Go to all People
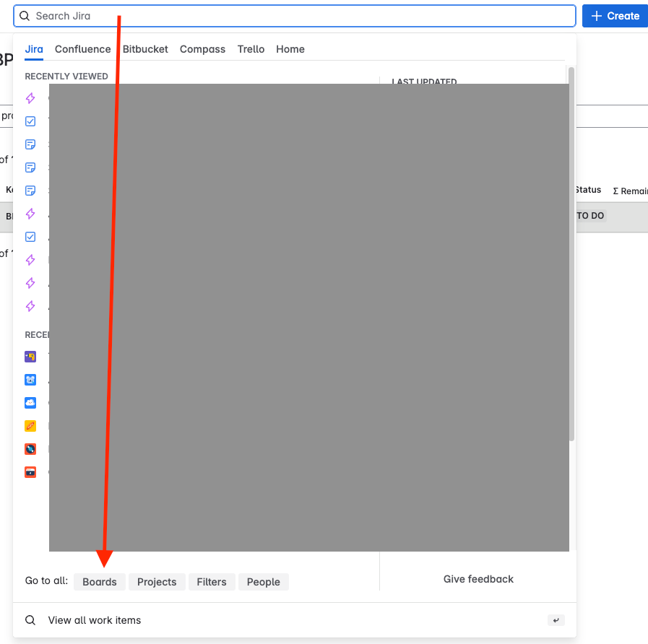This screenshot has width=648, height=644. click(263, 582)
